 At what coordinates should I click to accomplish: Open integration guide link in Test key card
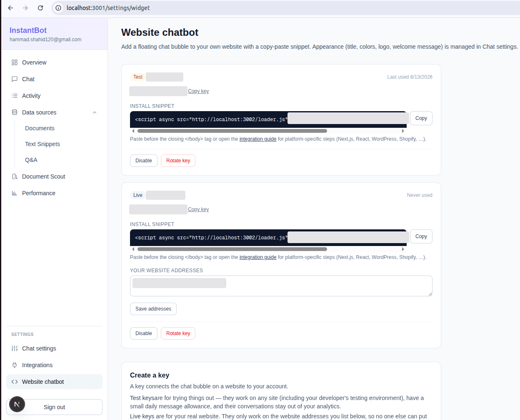(258, 139)
